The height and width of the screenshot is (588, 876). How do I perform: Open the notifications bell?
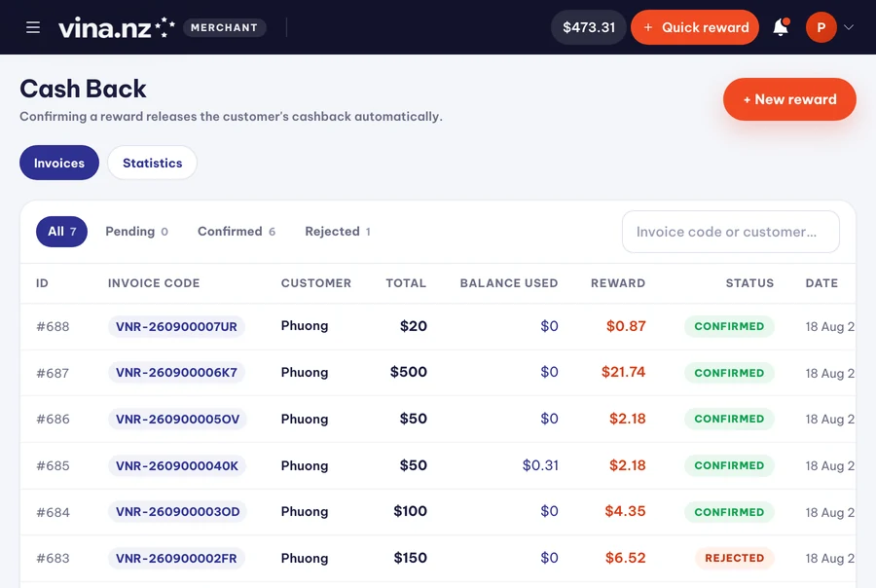point(781,27)
